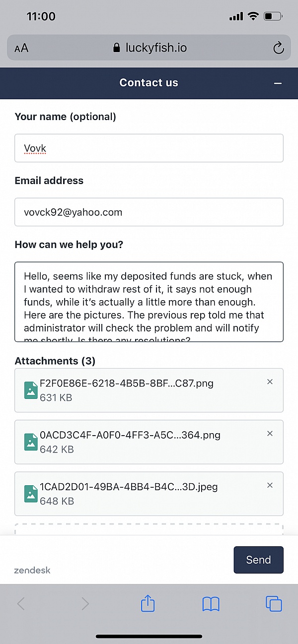Screen dimensions: 298x644
Task: Tap the luckyfish.io address bar
Action: pyautogui.click(x=149, y=48)
